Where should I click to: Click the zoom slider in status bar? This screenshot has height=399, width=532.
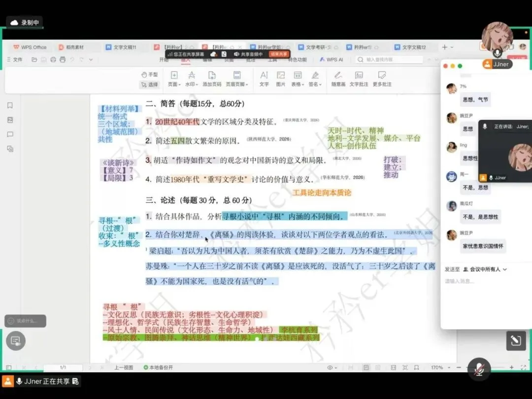click(x=485, y=367)
